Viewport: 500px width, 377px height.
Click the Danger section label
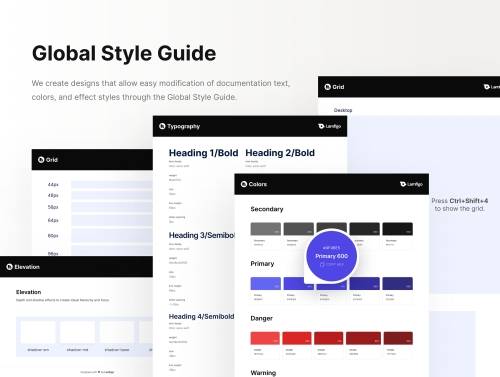pos(261,318)
